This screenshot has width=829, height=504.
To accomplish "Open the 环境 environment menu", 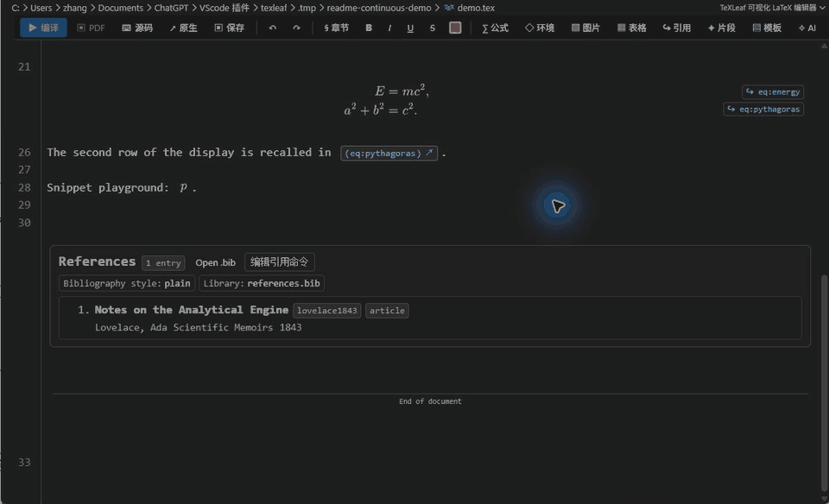I will (540, 28).
